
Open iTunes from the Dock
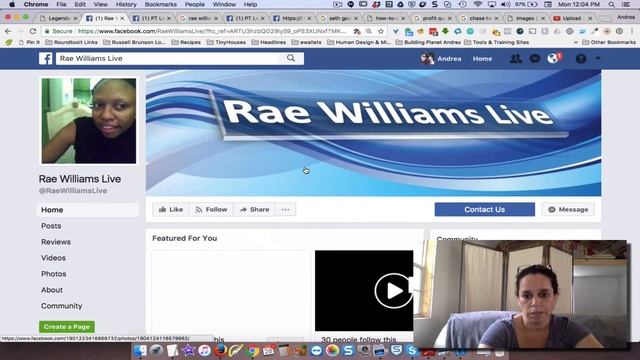point(204,350)
